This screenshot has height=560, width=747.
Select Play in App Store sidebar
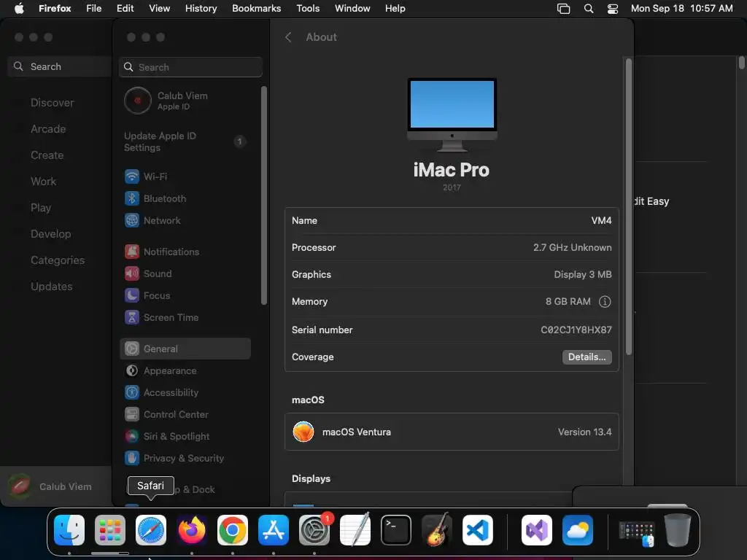[41, 208]
